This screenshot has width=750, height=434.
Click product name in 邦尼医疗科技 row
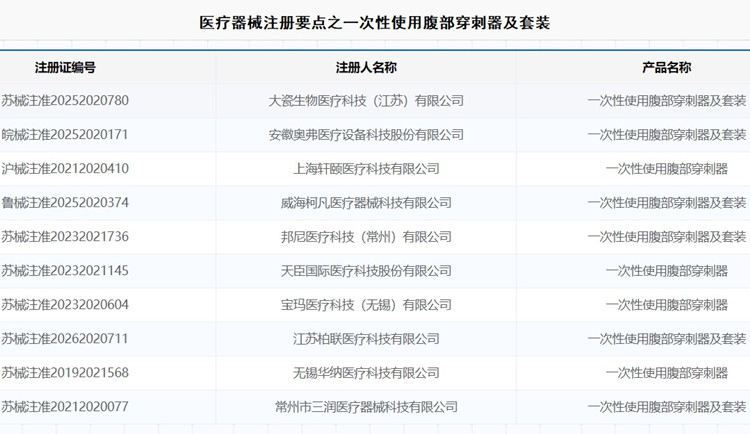point(667,236)
